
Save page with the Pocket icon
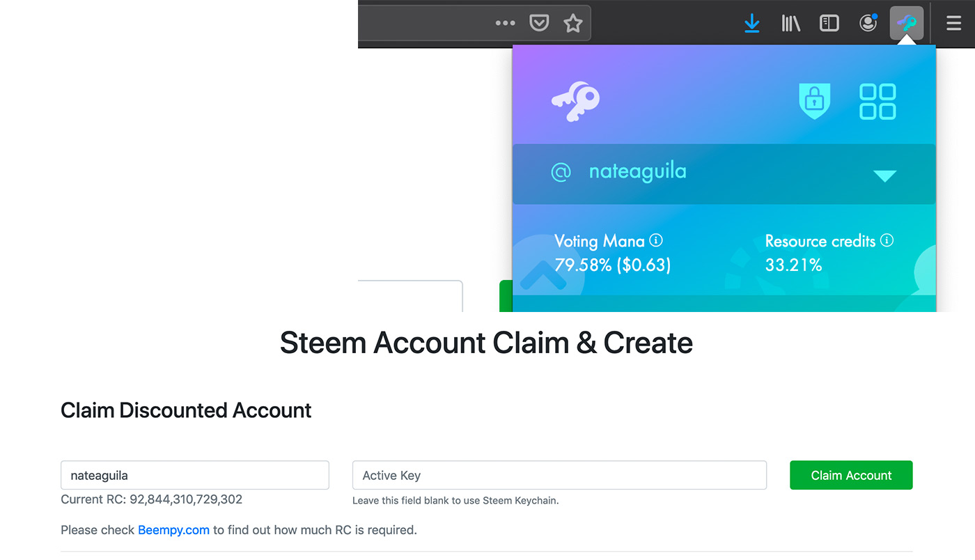(x=538, y=22)
